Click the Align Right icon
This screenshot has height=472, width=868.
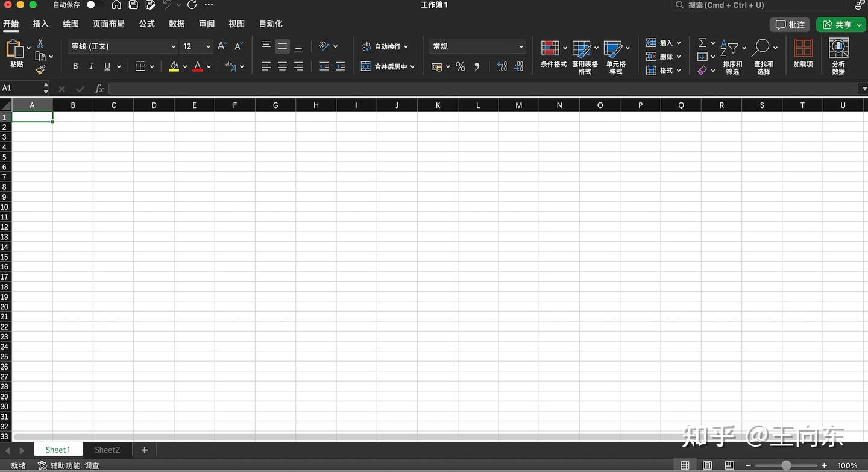coord(298,66)
